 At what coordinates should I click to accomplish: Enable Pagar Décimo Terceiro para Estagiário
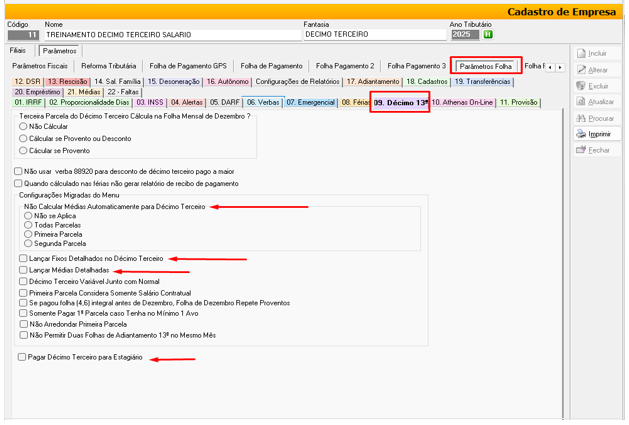coord(22,357)
